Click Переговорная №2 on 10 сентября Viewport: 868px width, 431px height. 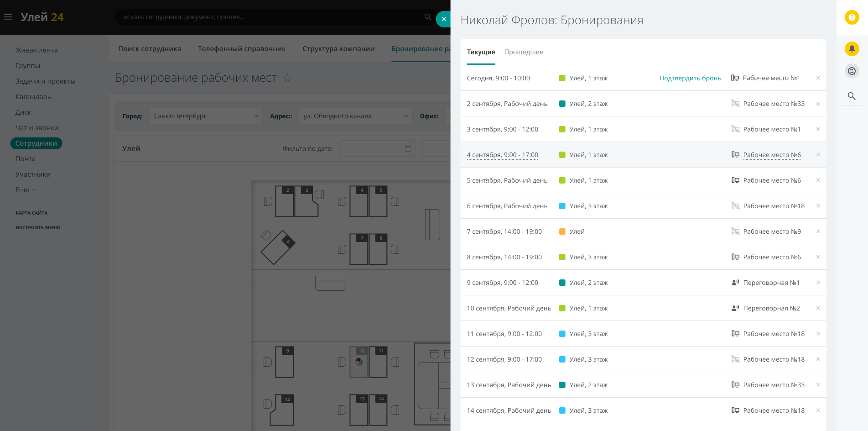[771, 308]
